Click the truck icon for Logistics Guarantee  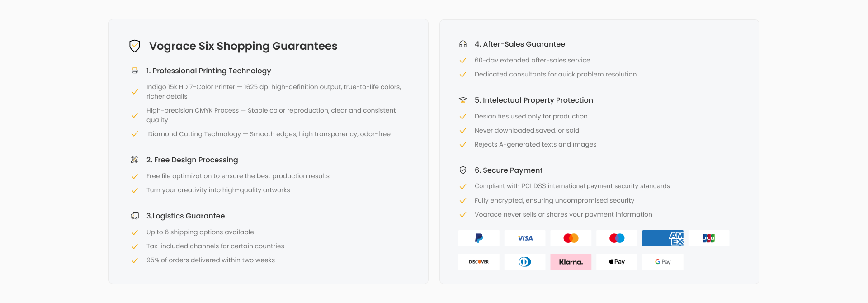(x=135, y=216)
